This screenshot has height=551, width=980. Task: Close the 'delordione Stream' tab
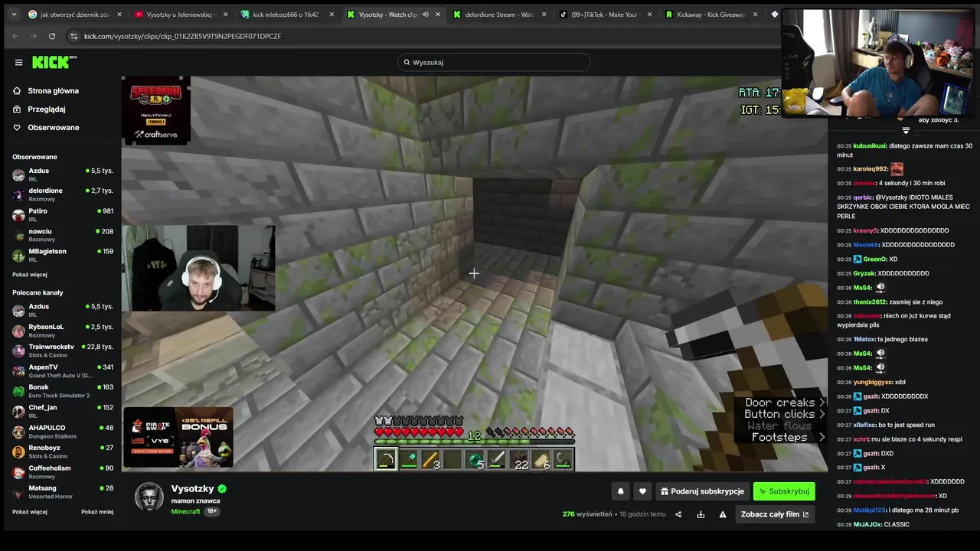(544, 15)
